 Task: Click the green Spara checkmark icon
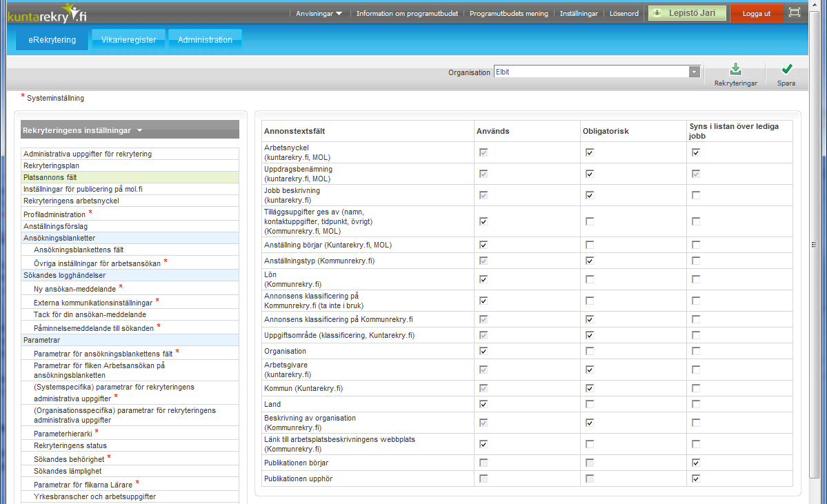pos(786,69)
